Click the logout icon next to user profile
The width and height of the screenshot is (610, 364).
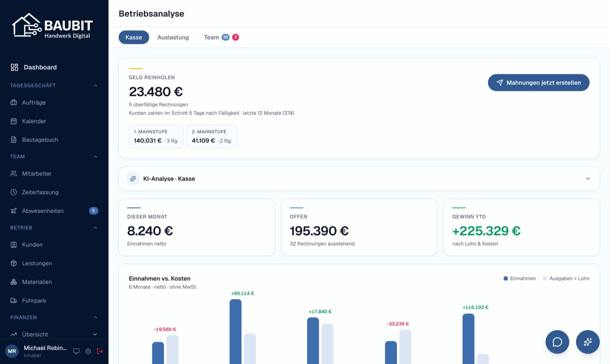(x=100, y=351)
